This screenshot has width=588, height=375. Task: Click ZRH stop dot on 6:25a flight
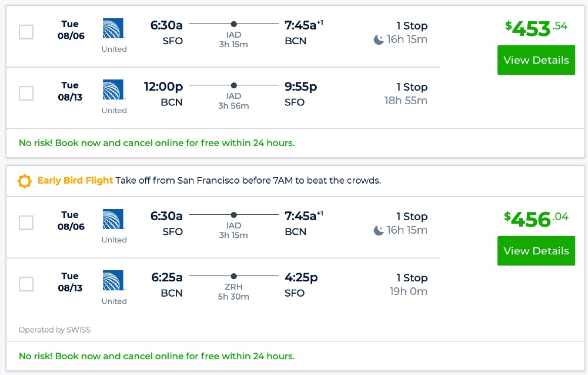[x=233, y=276]
